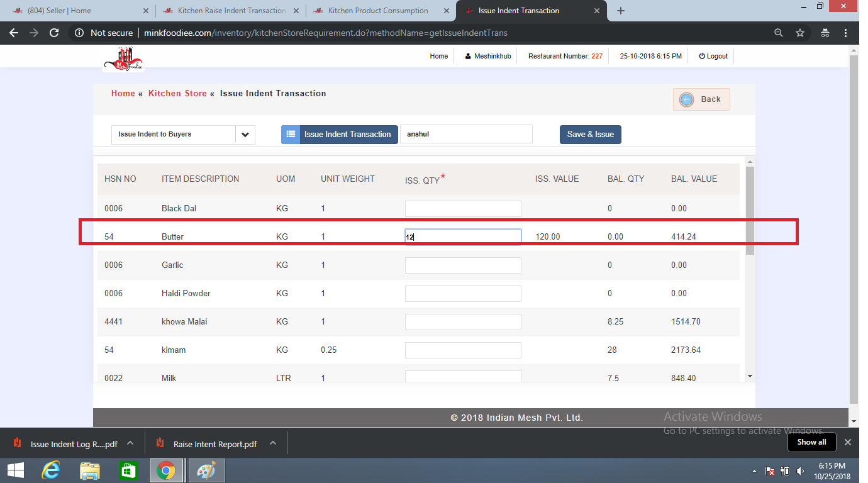The image size is (868, 483).
Task: Open File Explorer from the taskbar
Action: click(x=90, y=470)
